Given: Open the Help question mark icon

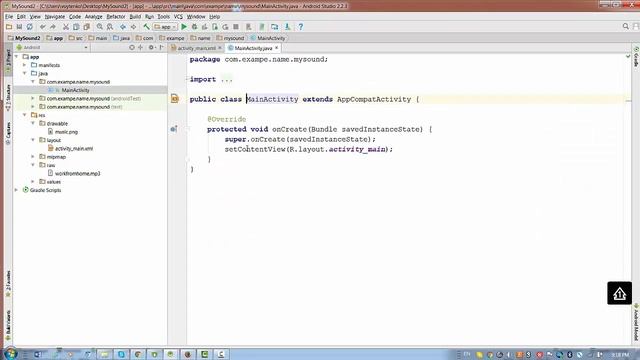Looking at the screenshot, I should (301, 27).
